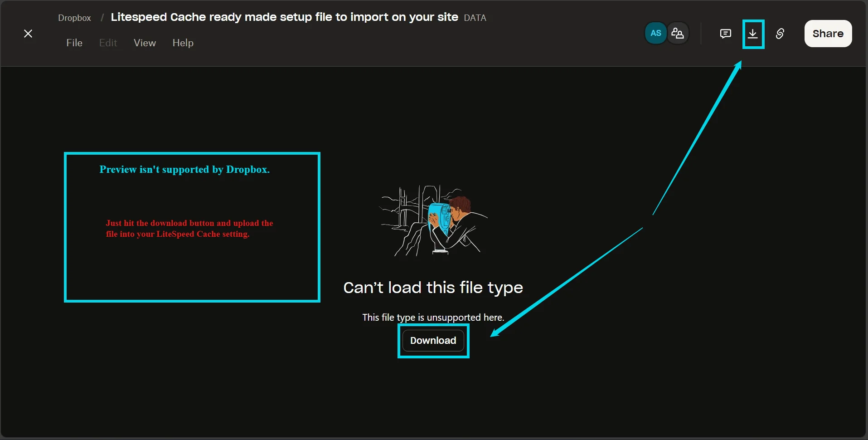Click the "Preview isn't supported by Dropbox" note
Viewport: 868px width, 440px height.
coord(184,170)
